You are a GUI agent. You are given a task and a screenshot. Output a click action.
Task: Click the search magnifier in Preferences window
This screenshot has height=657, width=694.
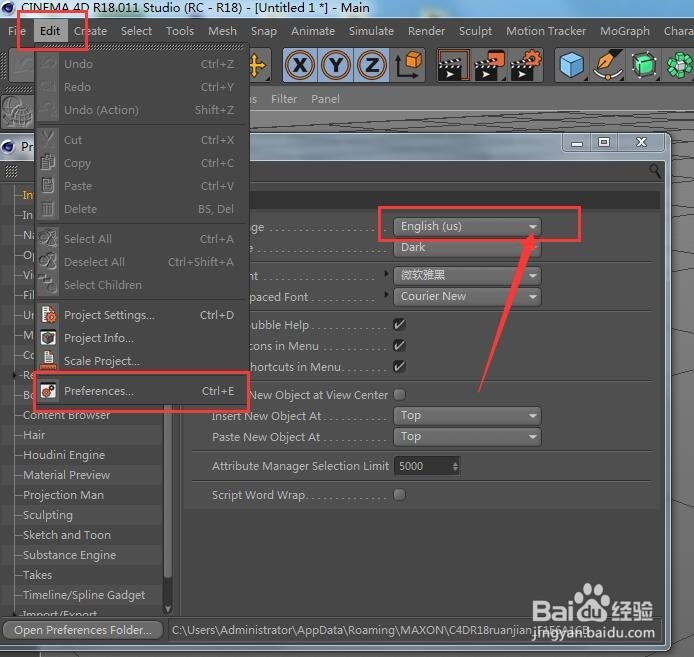655,171
